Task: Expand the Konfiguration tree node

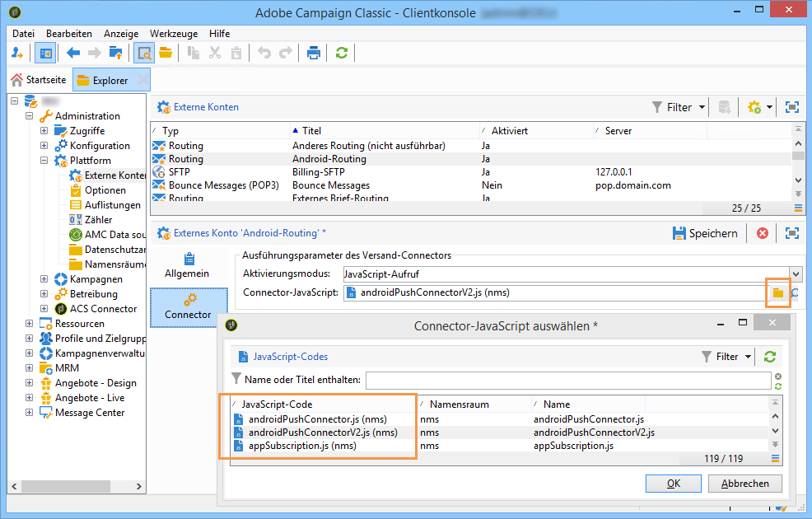Action: pyautogui.click(x=44, y=146)
